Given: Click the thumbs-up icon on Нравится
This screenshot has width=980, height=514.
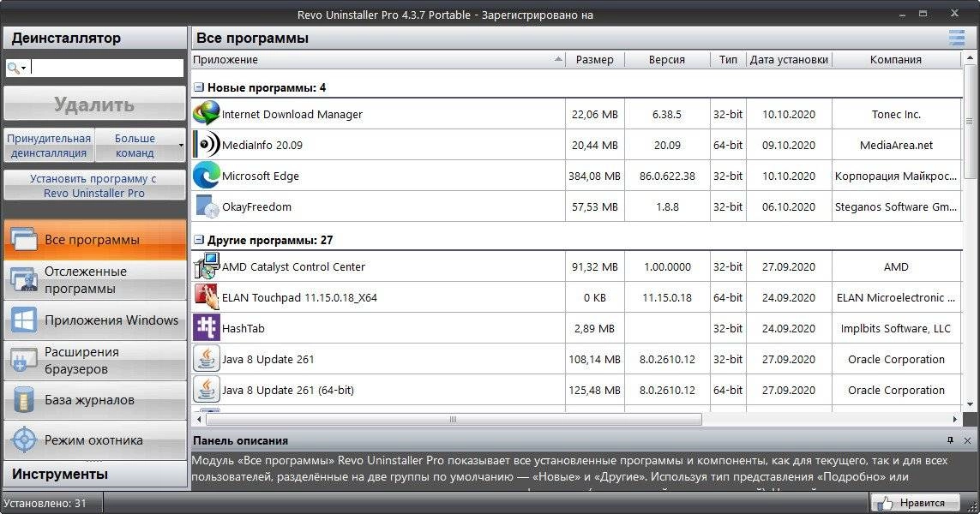Looking at the screenshot, I should pos(884,503).
